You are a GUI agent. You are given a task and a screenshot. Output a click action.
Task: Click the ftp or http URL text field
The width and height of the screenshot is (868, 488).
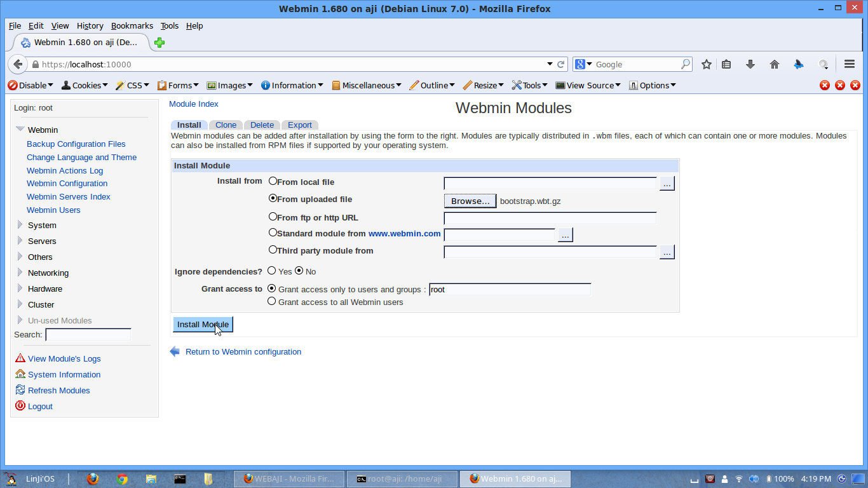pos(550,218)
